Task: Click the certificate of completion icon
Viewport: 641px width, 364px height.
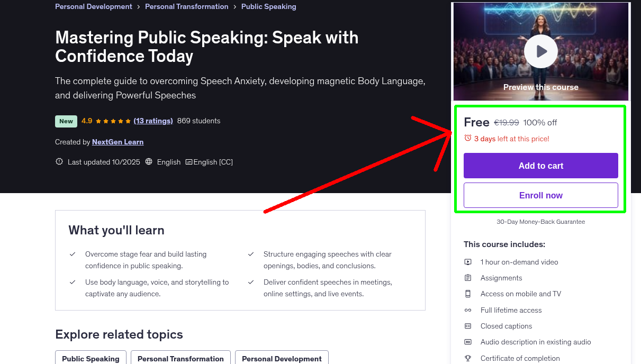Action: click(x=468, y=358)
